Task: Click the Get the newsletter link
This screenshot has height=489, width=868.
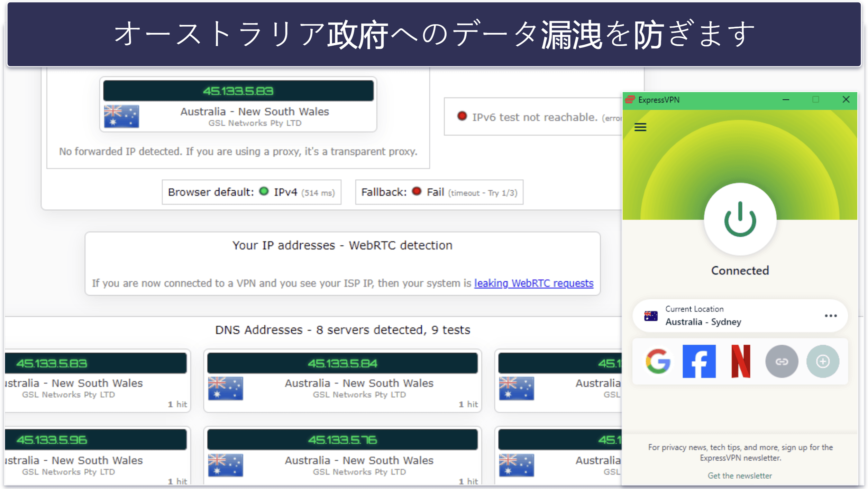Action: click(x=740, y=476)
